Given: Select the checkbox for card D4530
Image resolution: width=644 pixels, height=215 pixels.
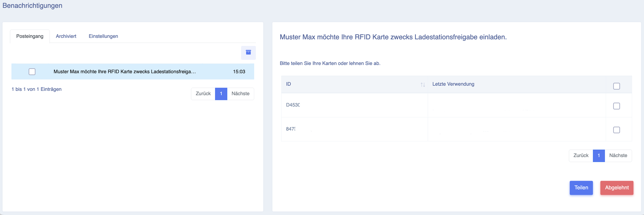Looking at the screenshot, I should (616, 106).
